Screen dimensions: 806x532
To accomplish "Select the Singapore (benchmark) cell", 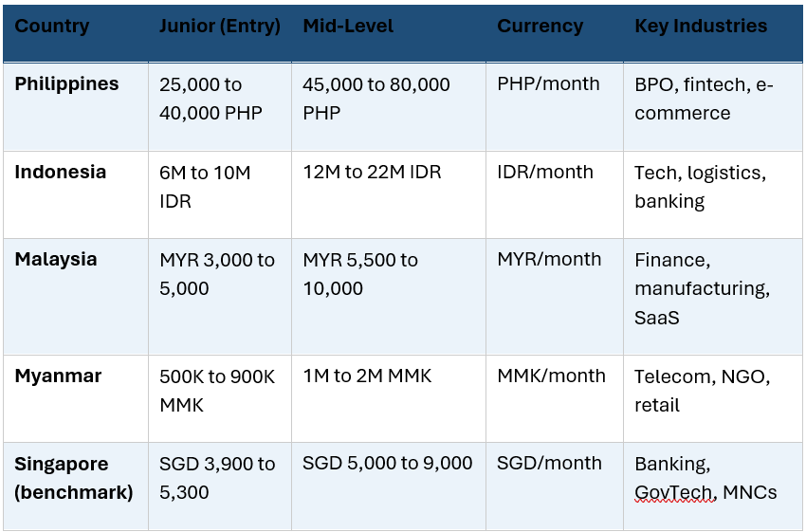I will pos(76,486).
